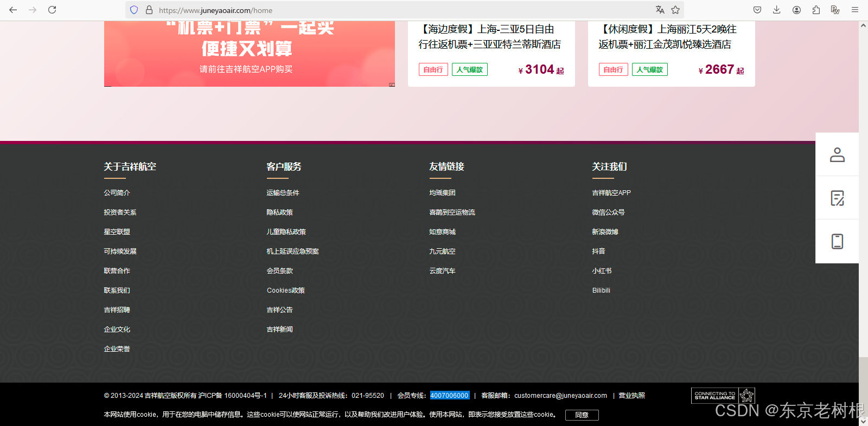Open 喜鹊到空运物流 link
The height and width of the screenshot is (426, 868).
(452, 212)
